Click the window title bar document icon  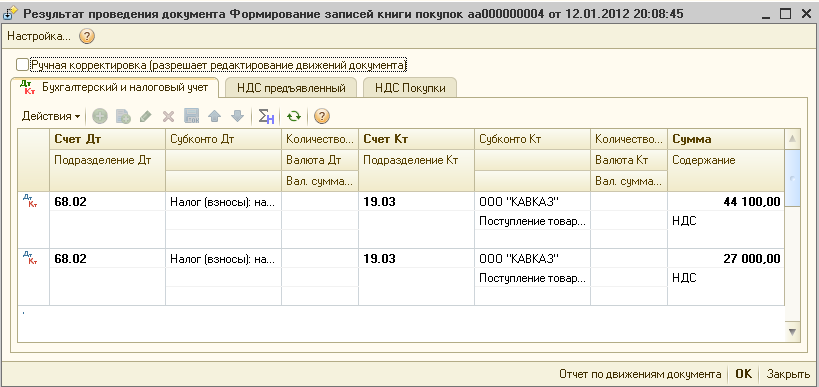(x=10, y=14)
